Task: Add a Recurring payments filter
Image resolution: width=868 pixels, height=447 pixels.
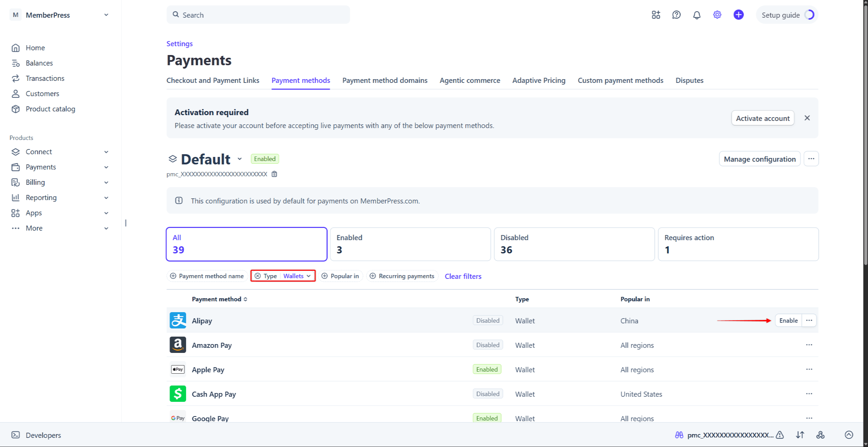Action: point(402,276)
